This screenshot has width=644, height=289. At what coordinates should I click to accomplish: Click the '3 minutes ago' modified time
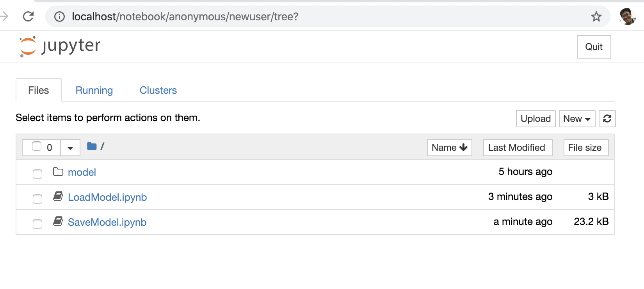(x=520, y=196)
